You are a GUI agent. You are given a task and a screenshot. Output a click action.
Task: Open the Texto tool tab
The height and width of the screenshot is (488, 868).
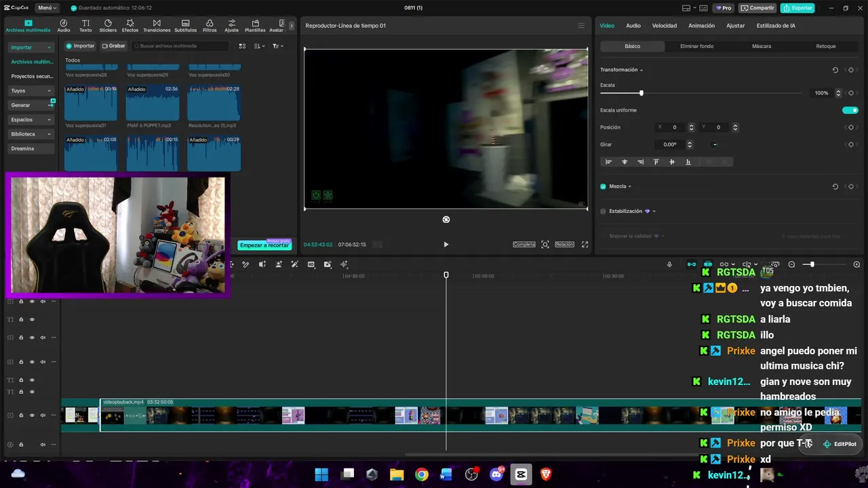(x=85, y=26)
